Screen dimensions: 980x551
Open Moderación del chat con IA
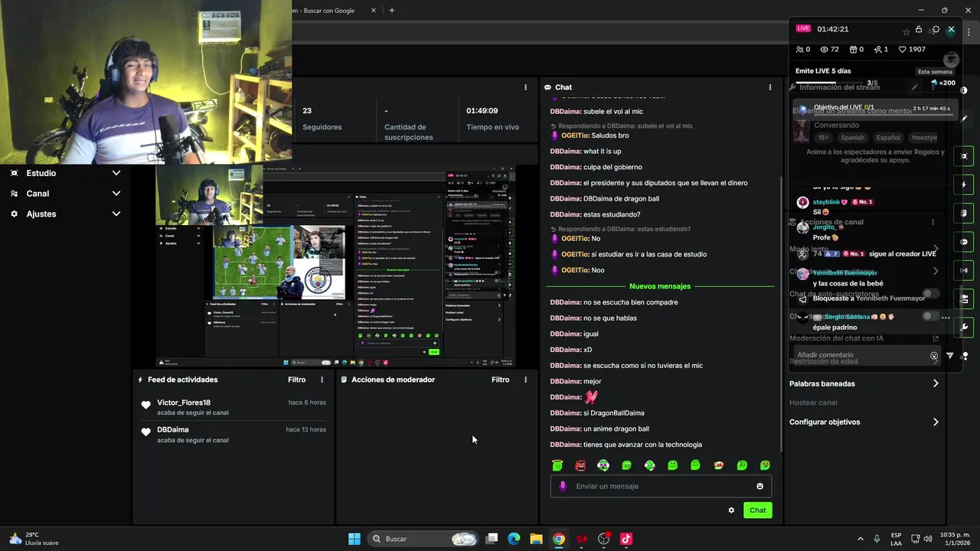[864, 338]
